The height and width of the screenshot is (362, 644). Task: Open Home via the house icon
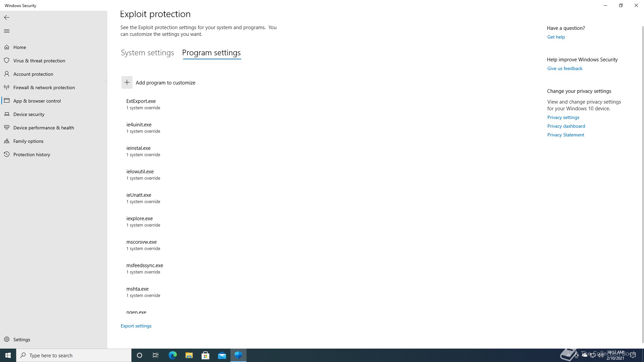(7, 47)
